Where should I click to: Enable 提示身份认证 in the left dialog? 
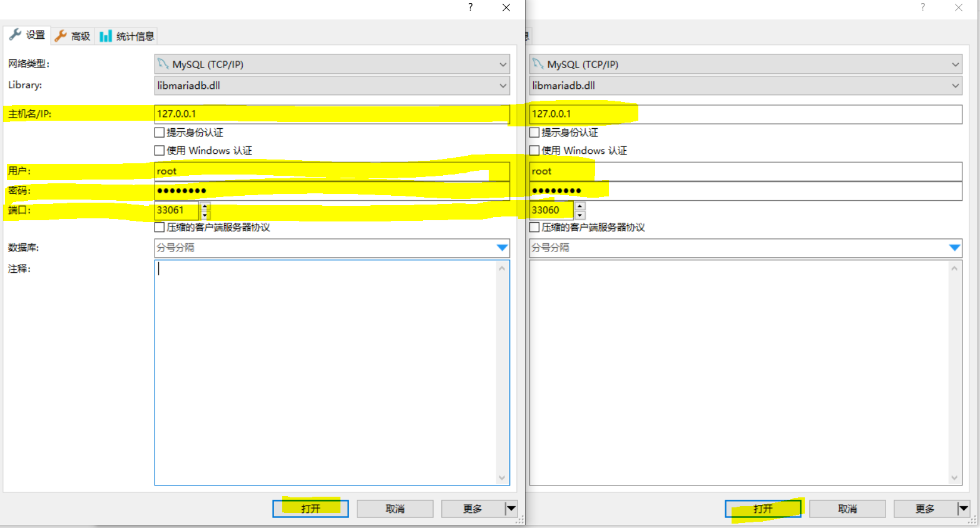pos(159,132)
